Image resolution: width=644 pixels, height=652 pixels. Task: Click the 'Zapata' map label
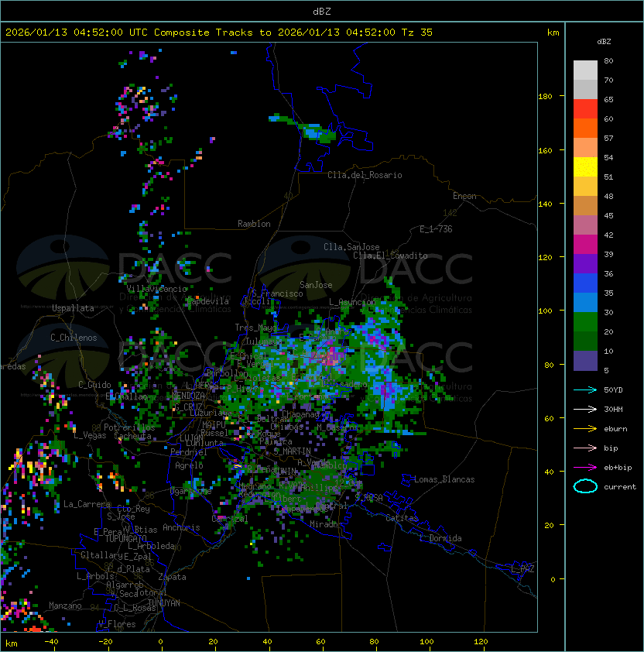(172, 577)
